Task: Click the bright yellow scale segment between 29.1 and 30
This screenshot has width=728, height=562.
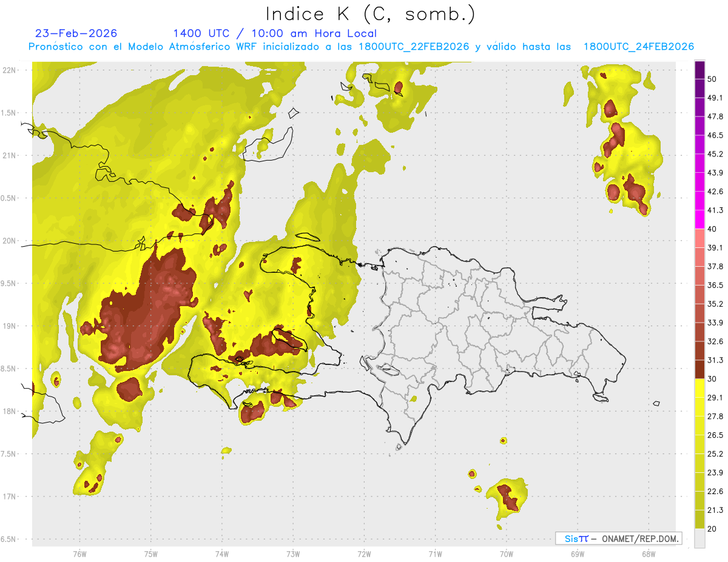Action: [699, 388]
